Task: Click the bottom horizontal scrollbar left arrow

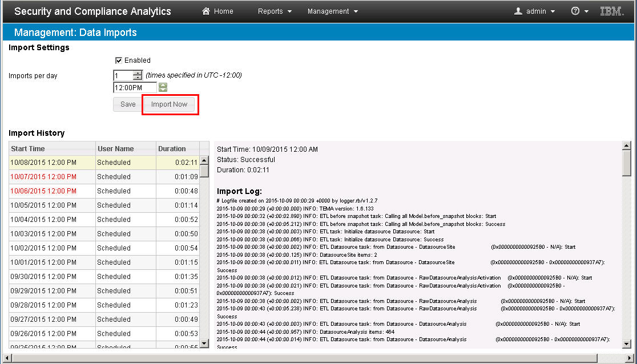Action: [6, 359]
